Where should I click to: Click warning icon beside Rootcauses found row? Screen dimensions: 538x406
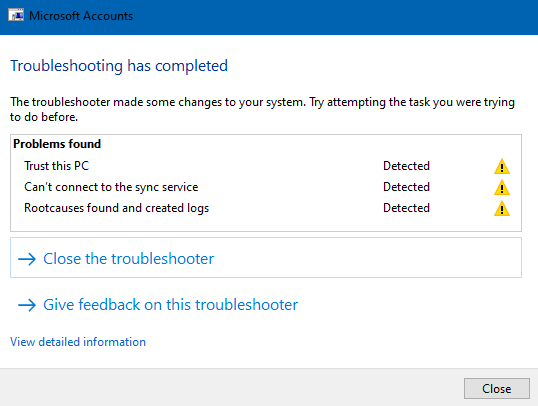(502, 208)
